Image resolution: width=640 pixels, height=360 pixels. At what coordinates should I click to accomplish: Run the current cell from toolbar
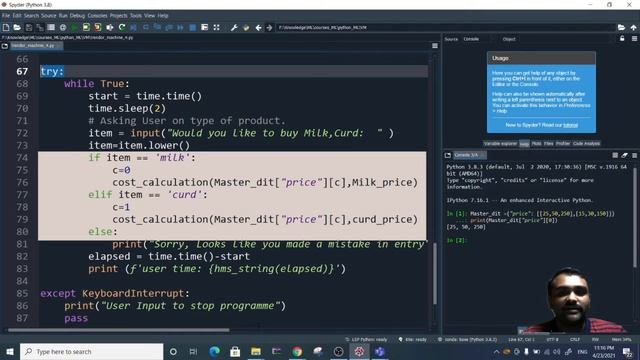86,27
